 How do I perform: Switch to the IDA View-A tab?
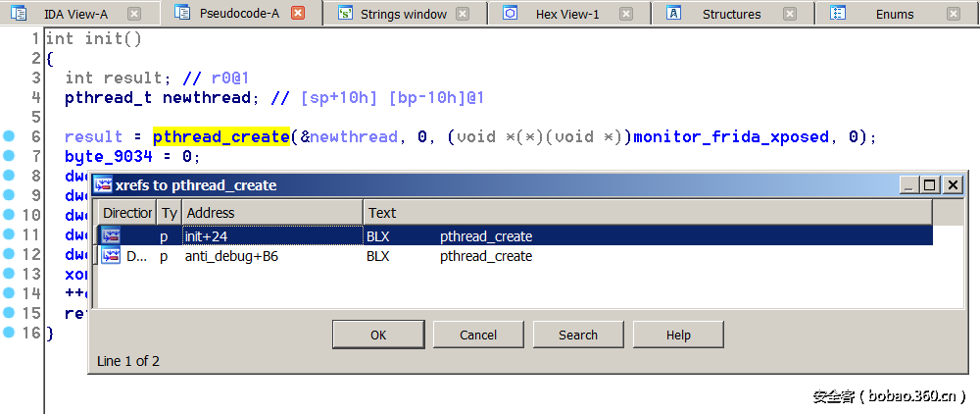point(75,14)
